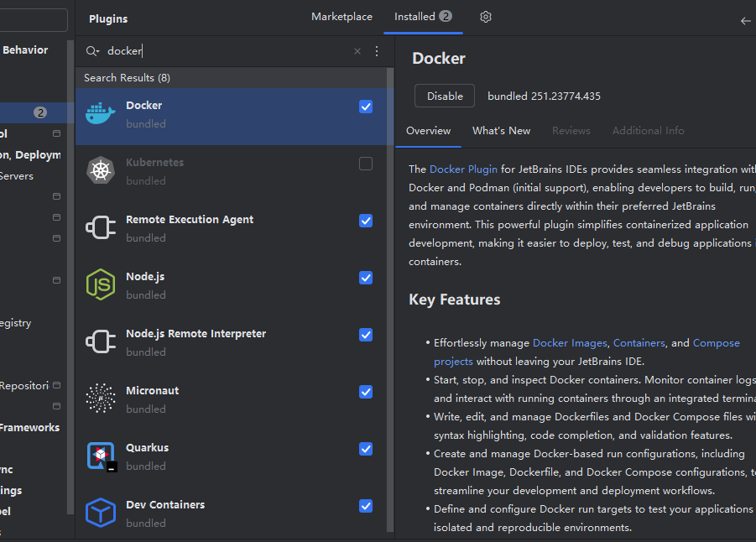Follow the Docker Images link
This screenshot has width=756, height=542.
point(570,343)
